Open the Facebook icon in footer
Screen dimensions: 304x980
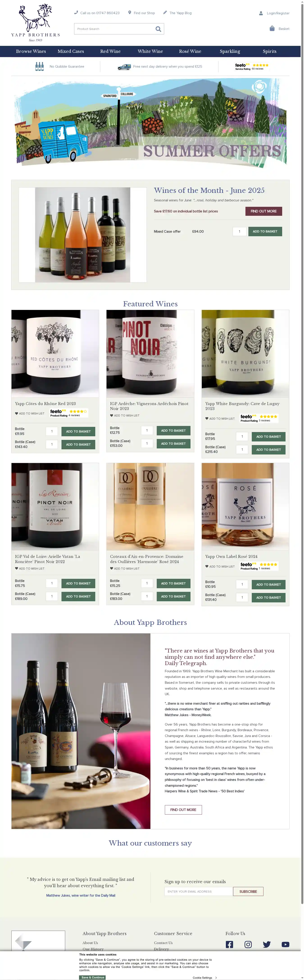(229, 944)
